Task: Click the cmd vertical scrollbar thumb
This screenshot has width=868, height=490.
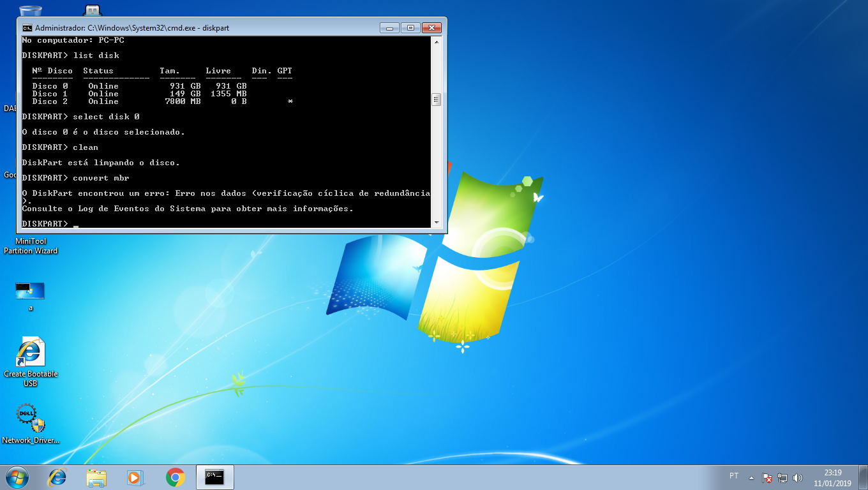Action: tap(437, 100)
